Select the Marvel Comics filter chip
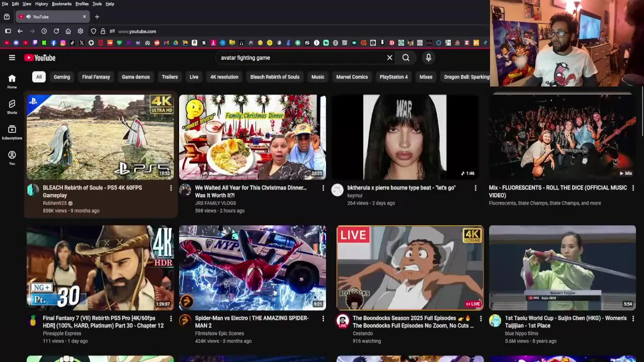This screenshot has width=644, height=362. (x=352, y=77)
